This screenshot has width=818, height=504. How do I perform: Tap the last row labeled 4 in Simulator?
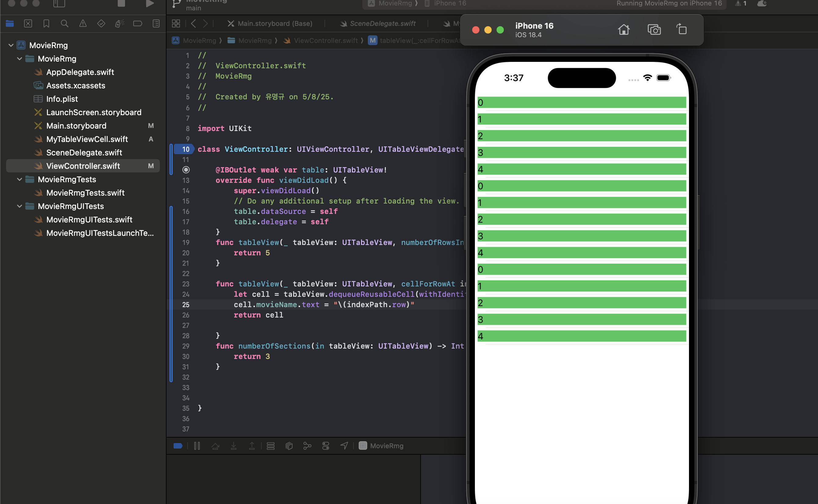581,336
